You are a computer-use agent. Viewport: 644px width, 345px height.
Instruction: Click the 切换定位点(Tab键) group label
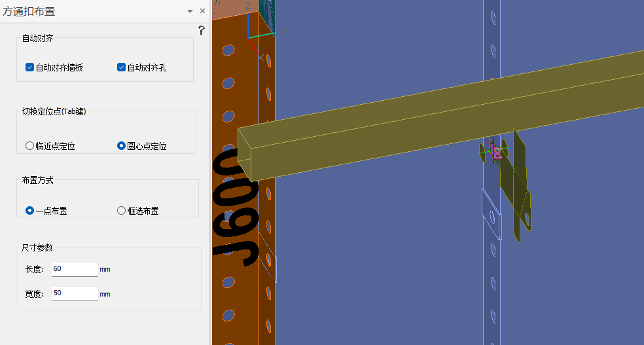(x=54, y=111)
